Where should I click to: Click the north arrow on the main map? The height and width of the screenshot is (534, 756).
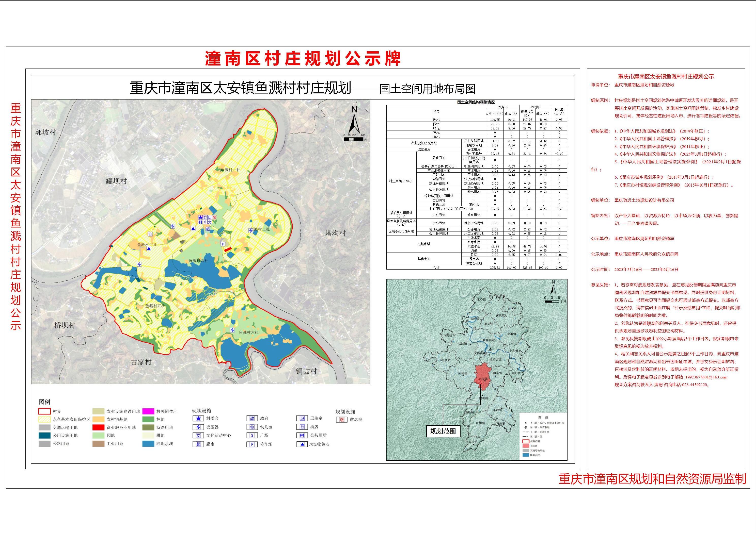click(354, 120)
